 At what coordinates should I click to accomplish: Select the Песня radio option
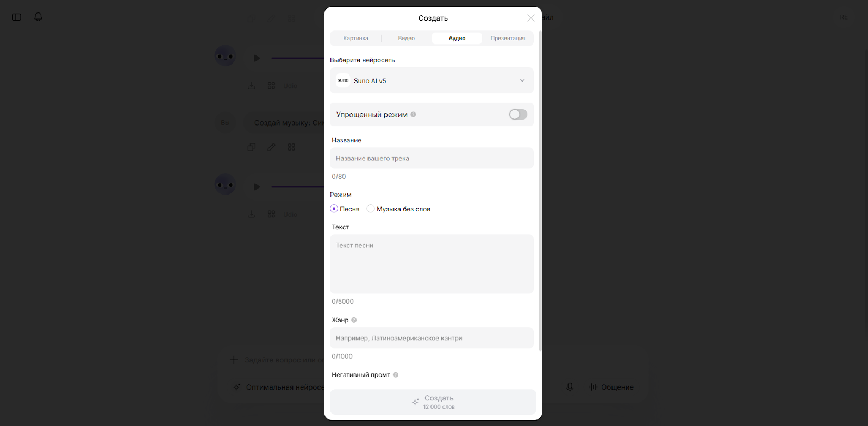coord(334,209)
